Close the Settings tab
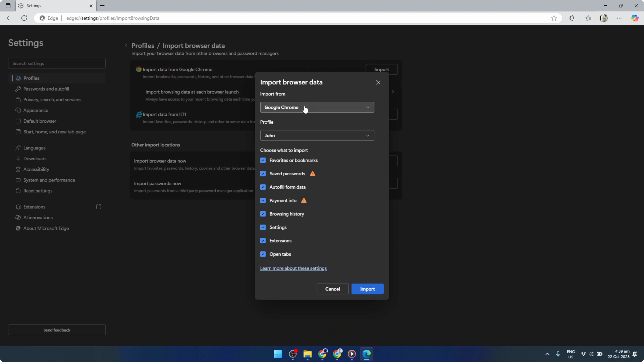 [91, 5]
